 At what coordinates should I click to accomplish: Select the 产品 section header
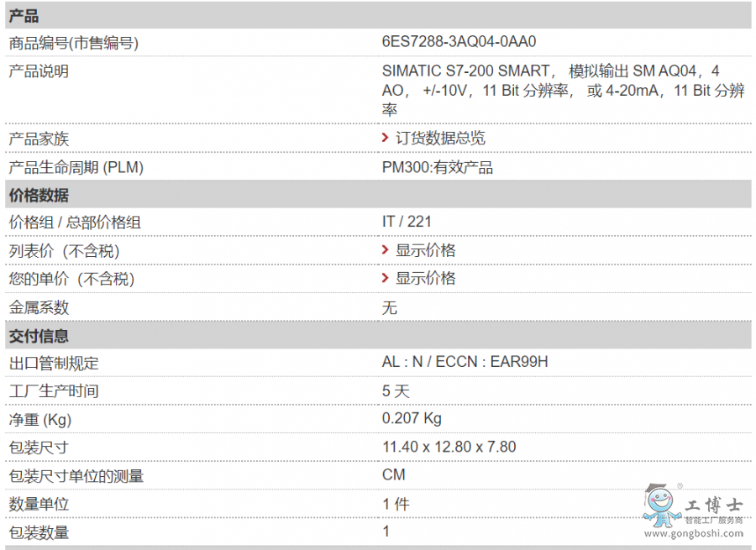point(24,17)
